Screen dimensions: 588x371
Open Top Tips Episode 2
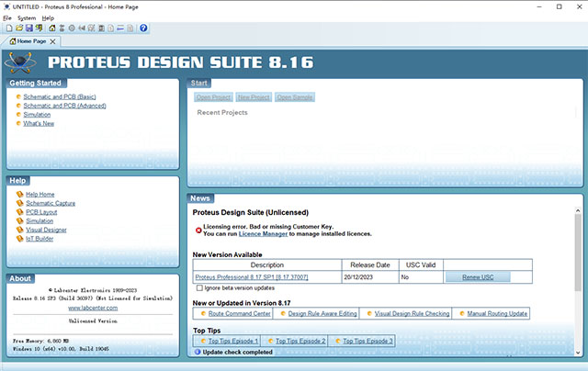(300, 341)
